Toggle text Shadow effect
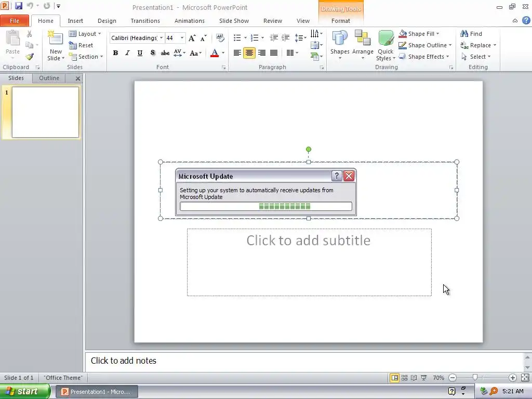Viewport: 532px width, 399px height. pos(152,53)
